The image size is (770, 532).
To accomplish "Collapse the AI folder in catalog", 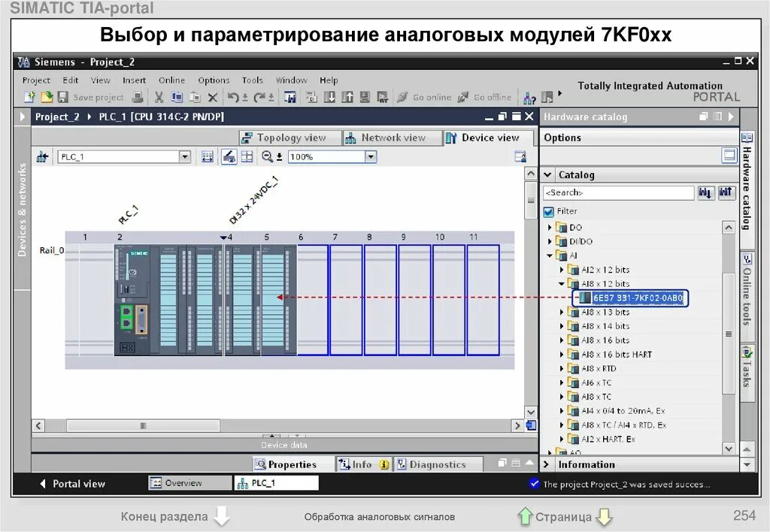I will click(550, 255).
